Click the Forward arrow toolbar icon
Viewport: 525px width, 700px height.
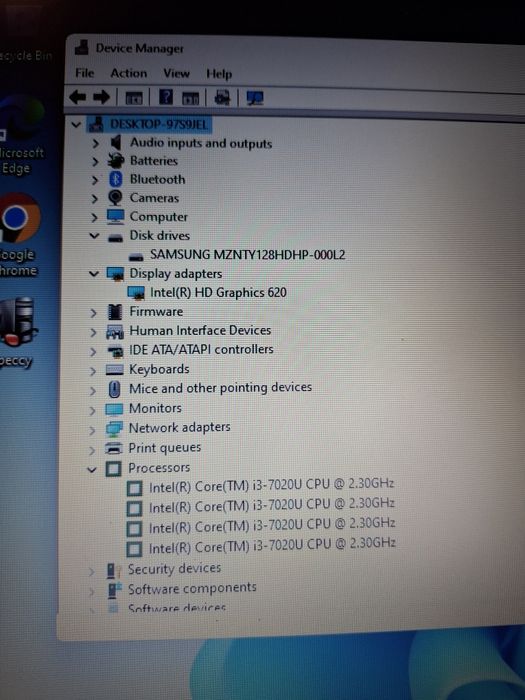coord(102,97)
